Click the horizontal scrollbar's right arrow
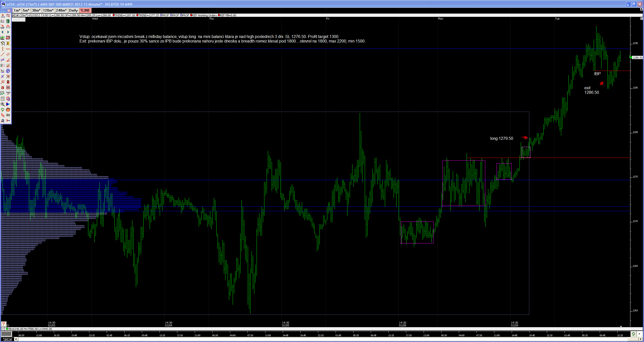This screenshot has width=644, height=342. (x=641, y=339)
